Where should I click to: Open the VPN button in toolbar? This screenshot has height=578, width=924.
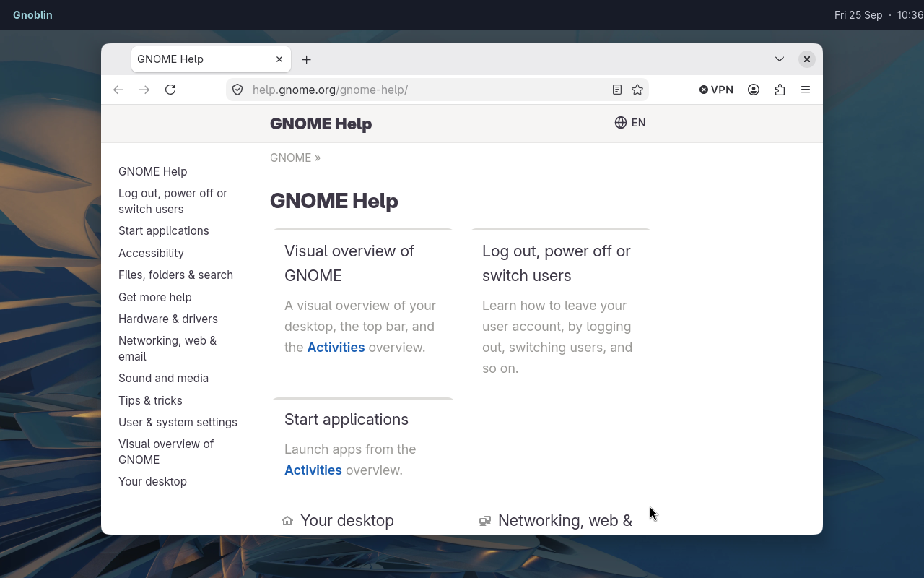pyautogui.click(x=716, y=90)
